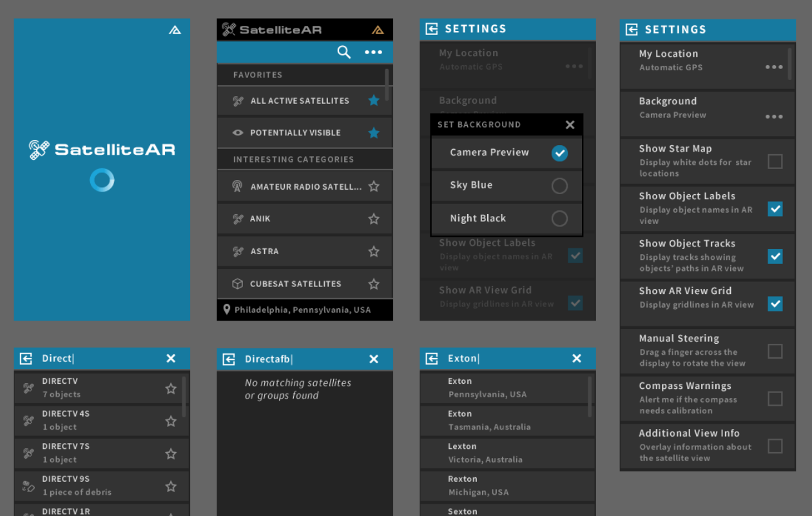Screen dimensions: 812x516
Task: Clear the "Directafb" search with the X
Action: 374,359
